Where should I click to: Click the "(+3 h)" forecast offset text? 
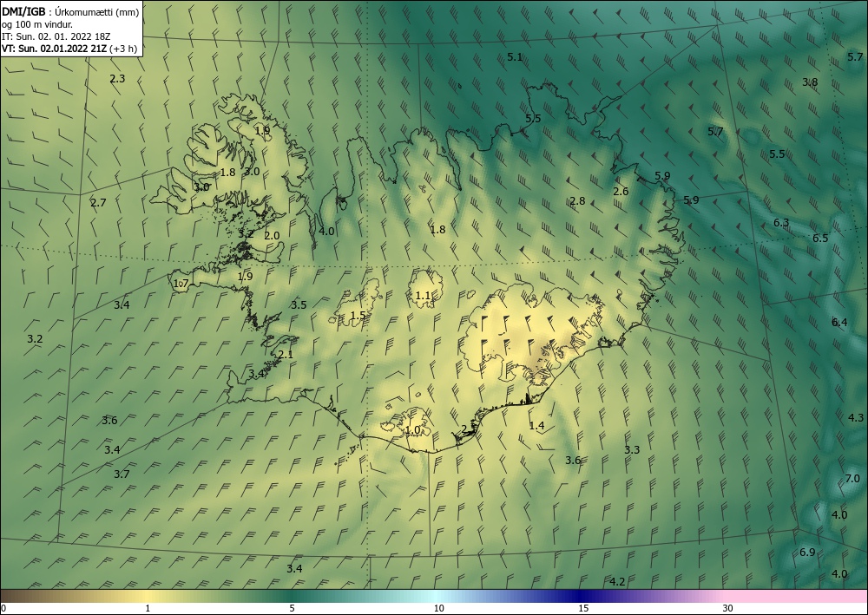pyautogui.click(x=123, y=49)
